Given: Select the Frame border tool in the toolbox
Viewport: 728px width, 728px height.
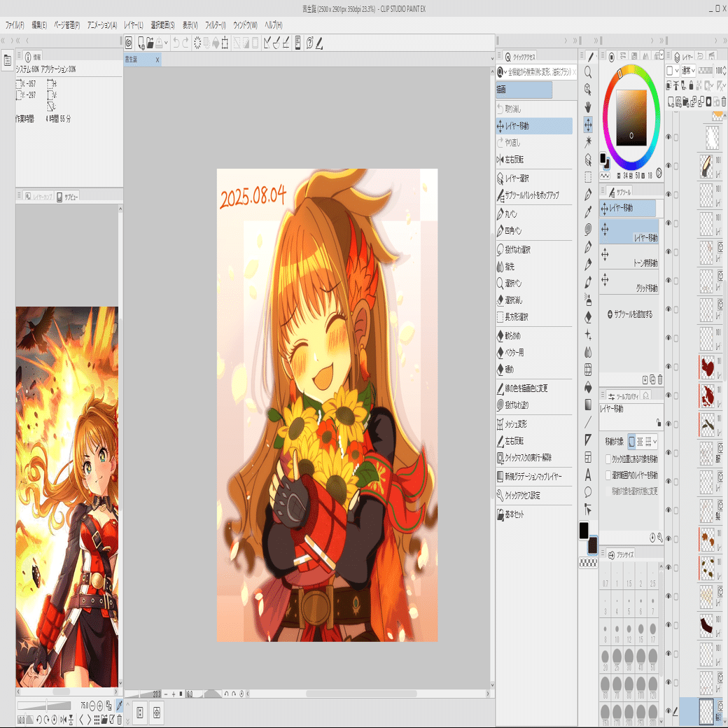Looking at the screenshot, I should click(x=588, y=457).
